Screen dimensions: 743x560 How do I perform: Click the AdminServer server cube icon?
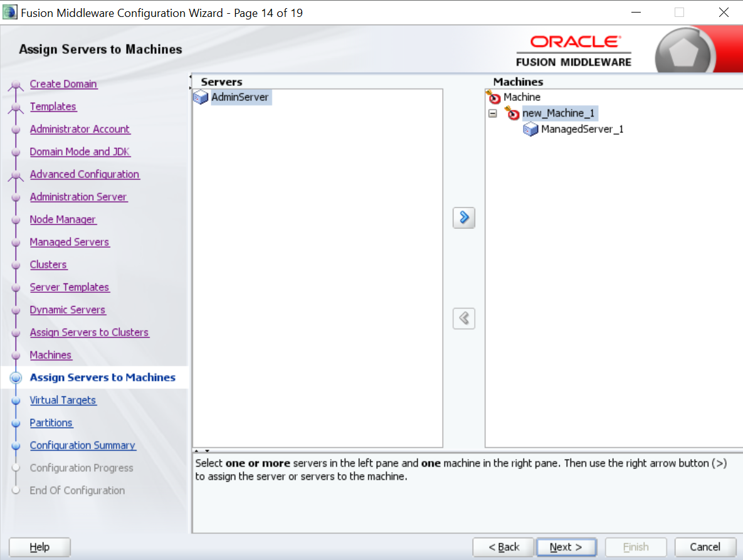(201, 98)
